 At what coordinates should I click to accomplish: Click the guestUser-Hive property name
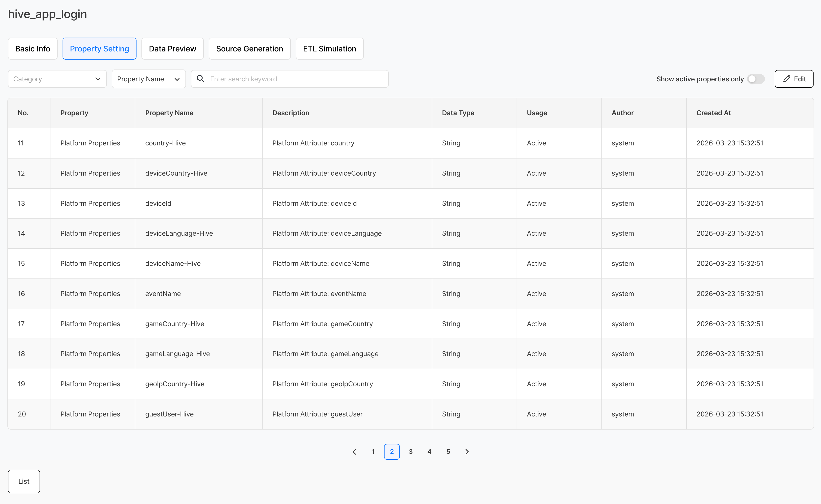point(169,414)
